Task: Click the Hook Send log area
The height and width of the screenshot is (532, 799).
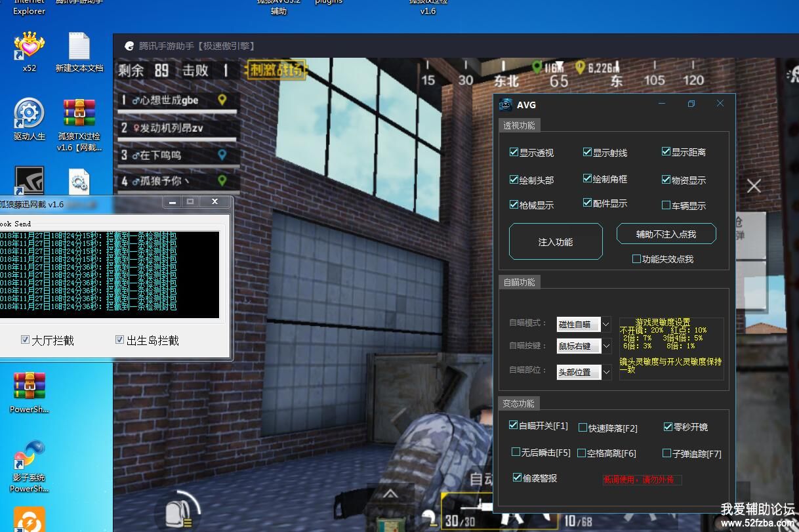Action: [x=109, y=275]
